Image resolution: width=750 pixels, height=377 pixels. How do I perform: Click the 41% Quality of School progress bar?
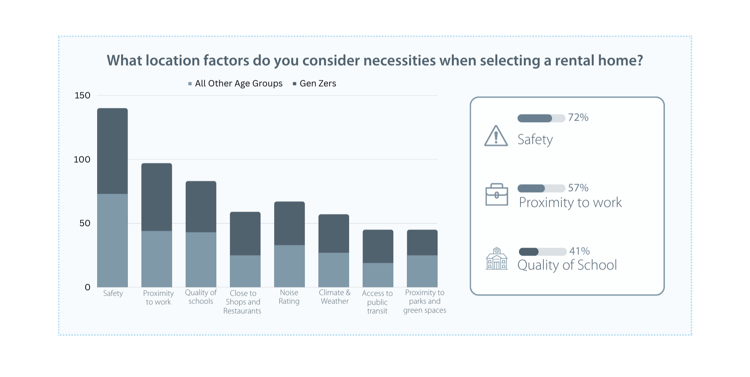542,252
